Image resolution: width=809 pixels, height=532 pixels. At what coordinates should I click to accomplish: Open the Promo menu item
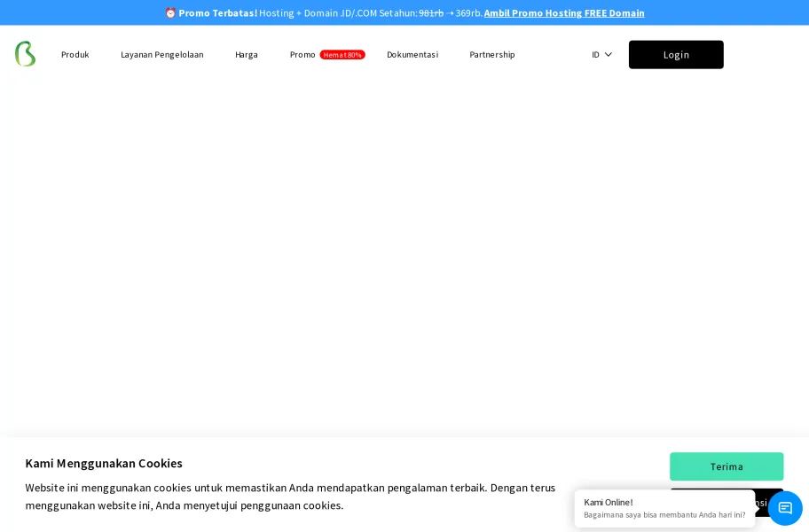pos(302,55)
